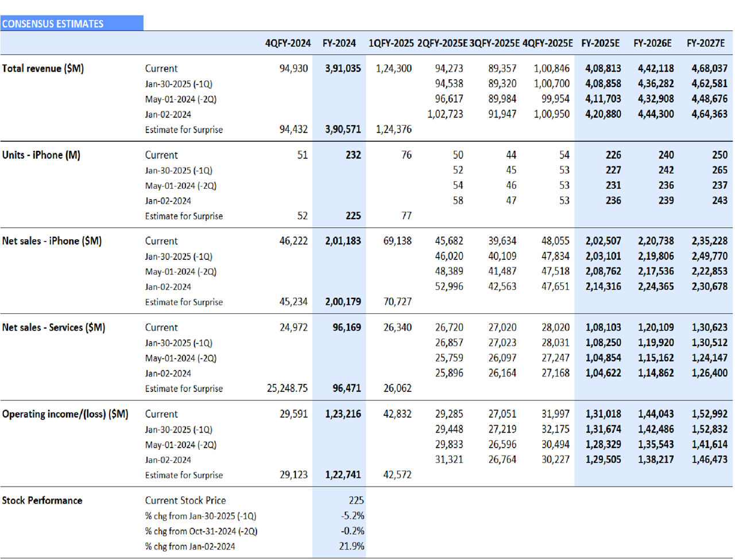Click the FY-2024 column header
Viewport: 735px width, 560px height.
tap(340, 43)
